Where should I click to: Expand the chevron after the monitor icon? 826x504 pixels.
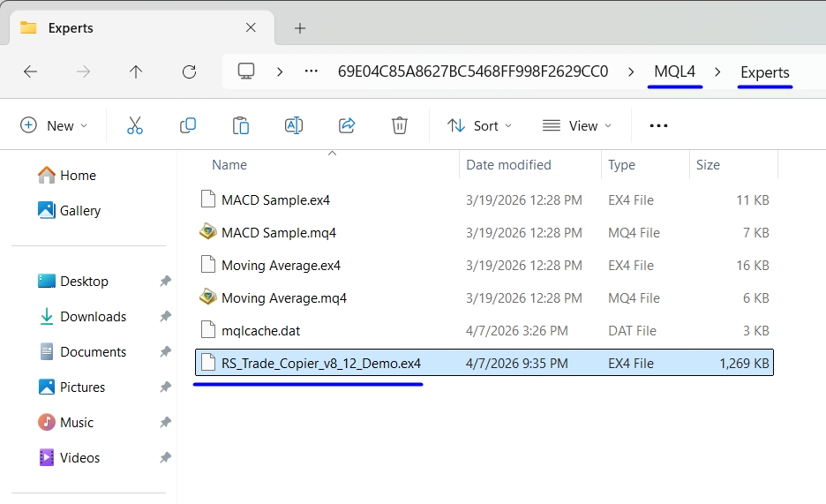tap(280, 71)
